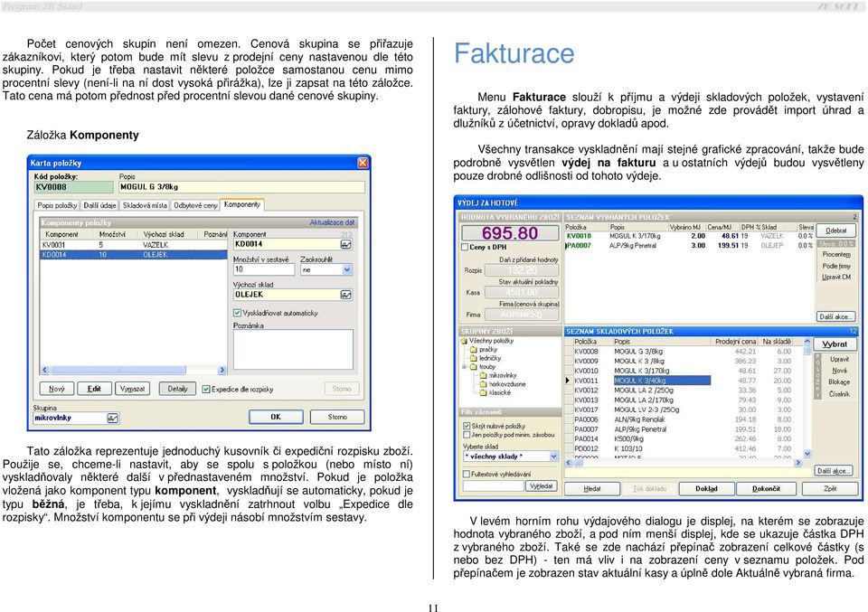Switch to the Další údaje tab
Viewport: 868px width, 612px height.
pyautogui.click(x=99, y=205)
